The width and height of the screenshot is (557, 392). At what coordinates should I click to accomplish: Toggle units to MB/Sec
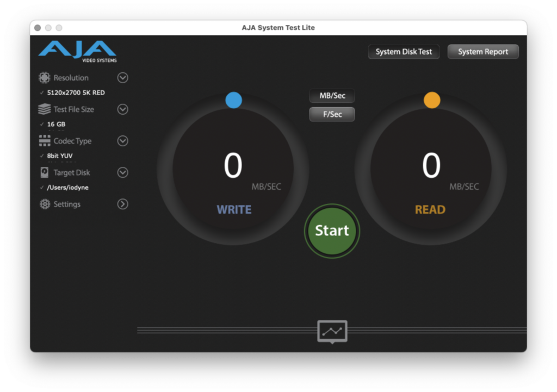click(x=332, y=95)
